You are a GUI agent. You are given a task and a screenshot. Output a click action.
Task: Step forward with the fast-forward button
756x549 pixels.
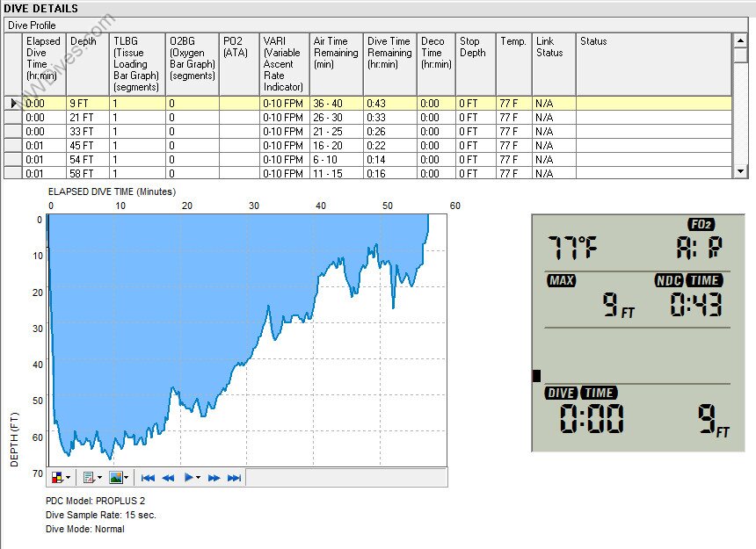click(214, 478)
